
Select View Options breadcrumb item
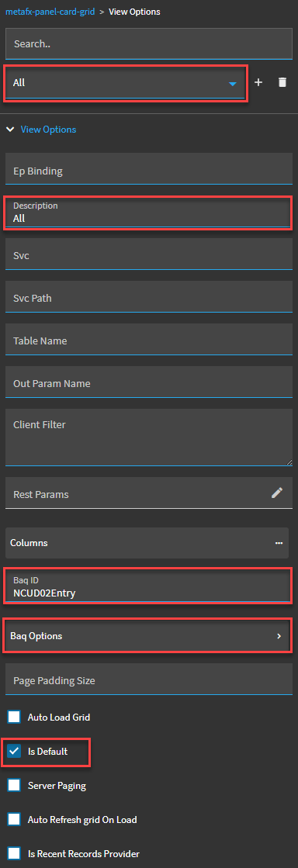(134, 11)
